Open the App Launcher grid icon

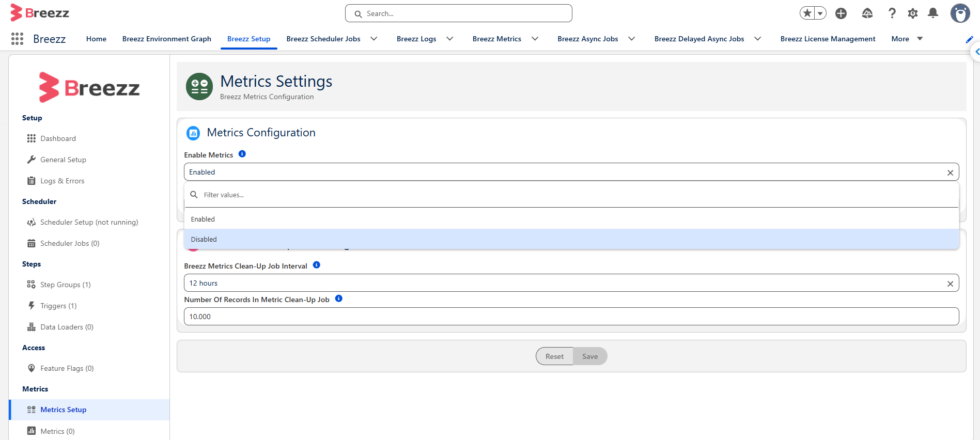click(x=17, y=39)
